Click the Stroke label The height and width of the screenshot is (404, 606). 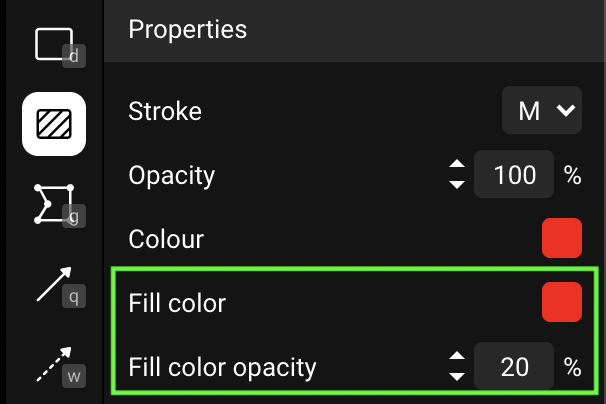165,111
